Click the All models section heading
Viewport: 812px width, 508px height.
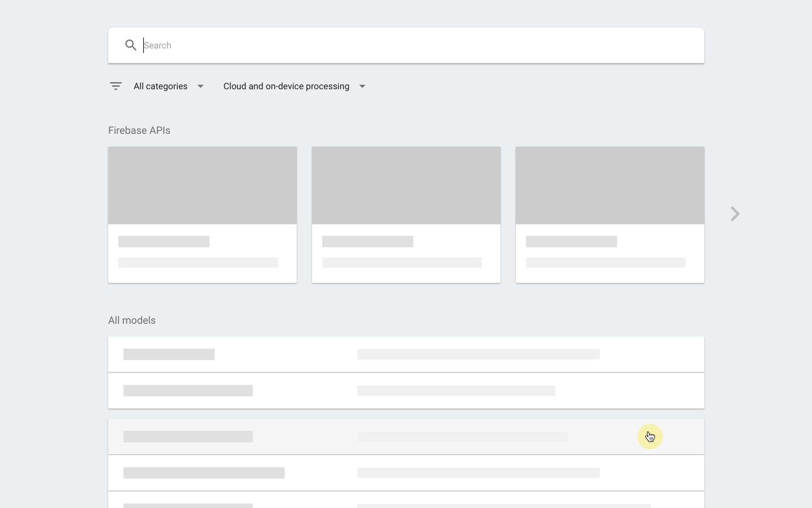pos(132,320)
